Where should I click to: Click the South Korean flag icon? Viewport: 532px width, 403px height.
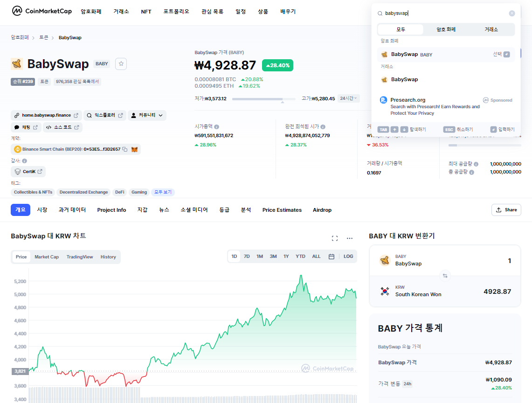pyautogui.click(x=385, y=291)
